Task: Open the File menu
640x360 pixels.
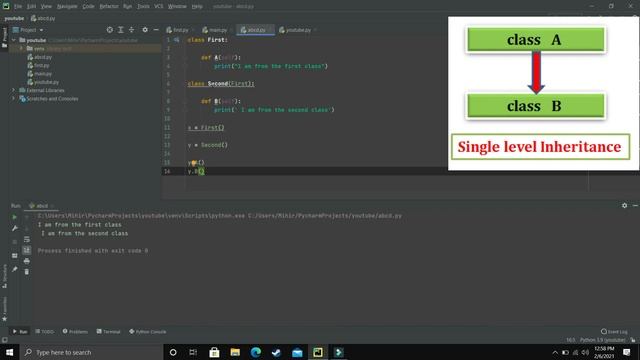Action: click(x=18, y=6)
